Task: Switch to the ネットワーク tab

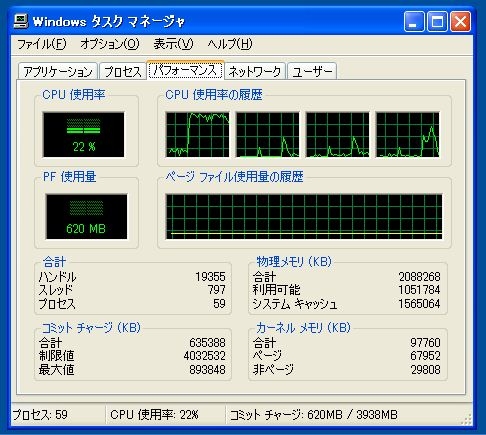Action: [255, 71]
